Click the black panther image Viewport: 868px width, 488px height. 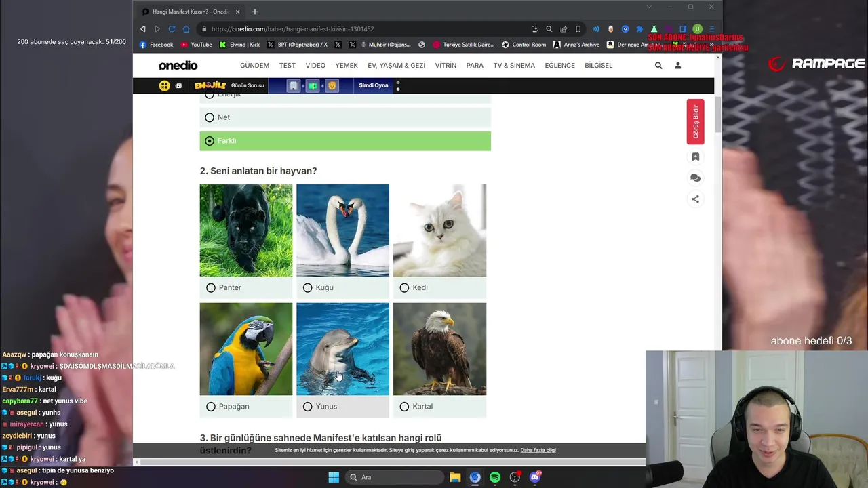coord(246,230)
